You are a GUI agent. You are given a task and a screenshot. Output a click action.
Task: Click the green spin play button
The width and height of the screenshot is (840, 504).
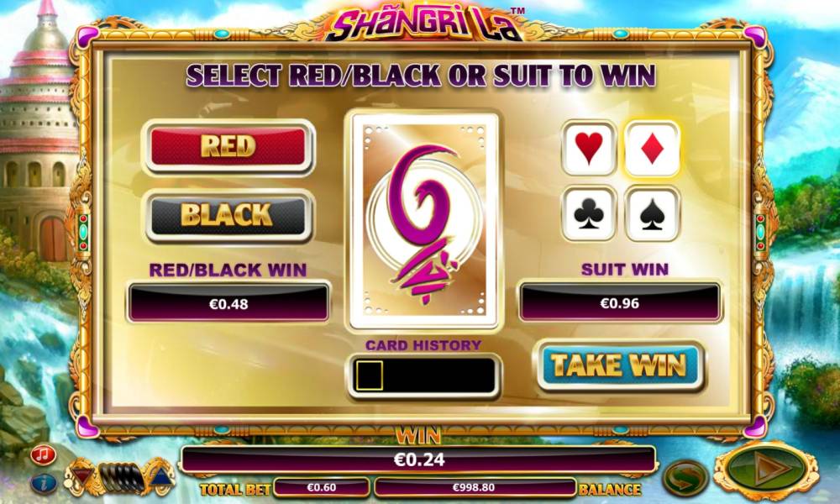(767, 470)
